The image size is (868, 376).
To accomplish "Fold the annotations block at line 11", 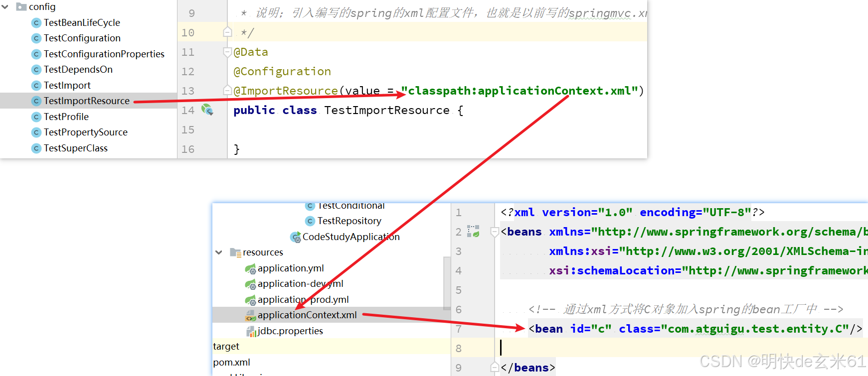I will (227, 52).
